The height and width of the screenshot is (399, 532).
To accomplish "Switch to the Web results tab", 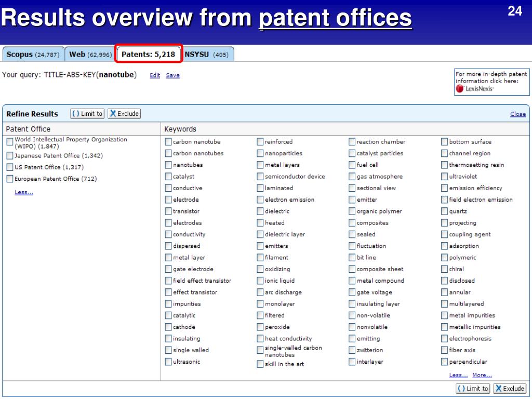I will (90, 54).
